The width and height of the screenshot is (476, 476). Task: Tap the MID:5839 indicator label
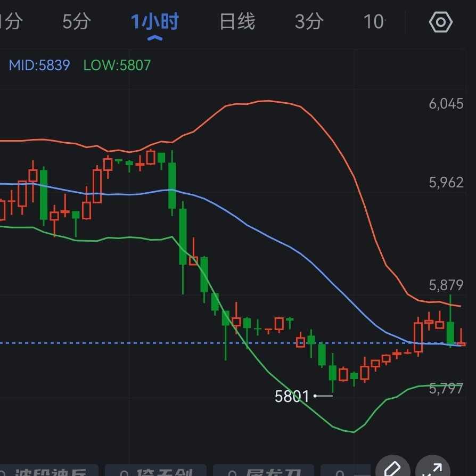coord(39,65)
